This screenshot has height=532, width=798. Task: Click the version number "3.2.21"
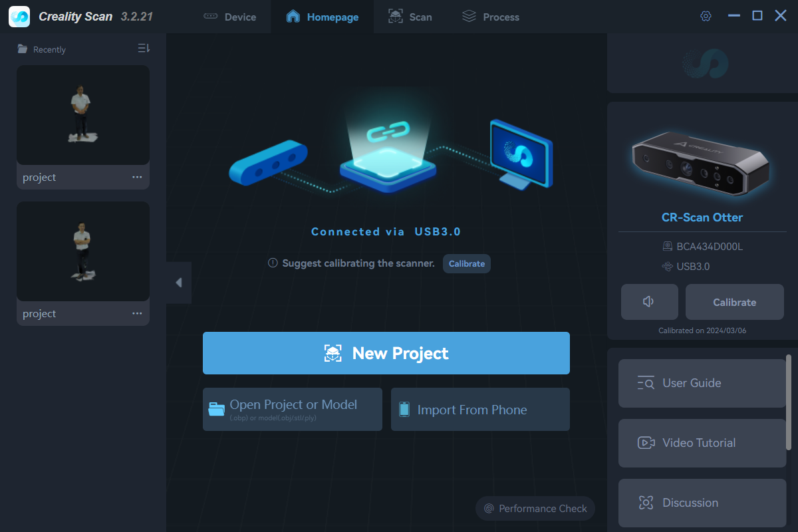137,17
